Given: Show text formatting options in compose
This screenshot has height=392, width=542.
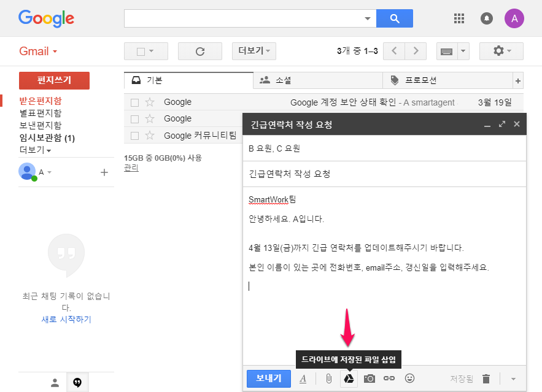Looking at the screenshot, I should coord(303,379).
